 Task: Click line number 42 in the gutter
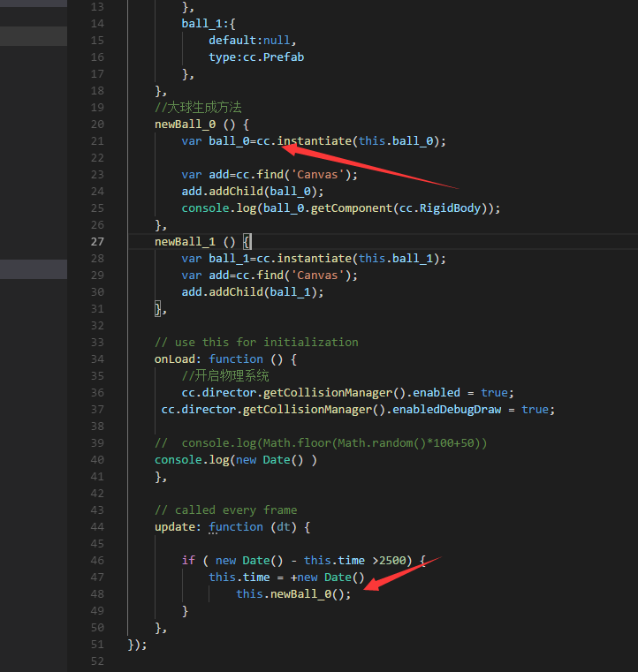[97, 494]
